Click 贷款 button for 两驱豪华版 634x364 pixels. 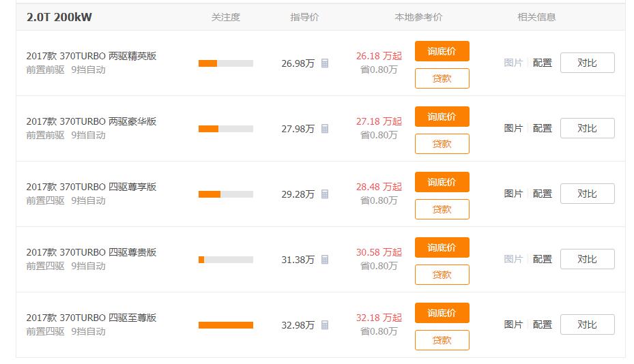[x=442, y=144]
